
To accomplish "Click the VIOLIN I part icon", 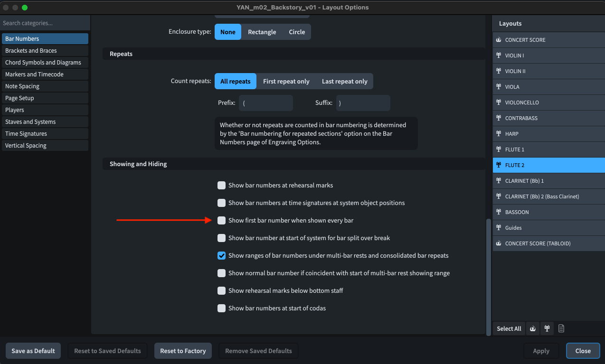I will coord(499,56).
